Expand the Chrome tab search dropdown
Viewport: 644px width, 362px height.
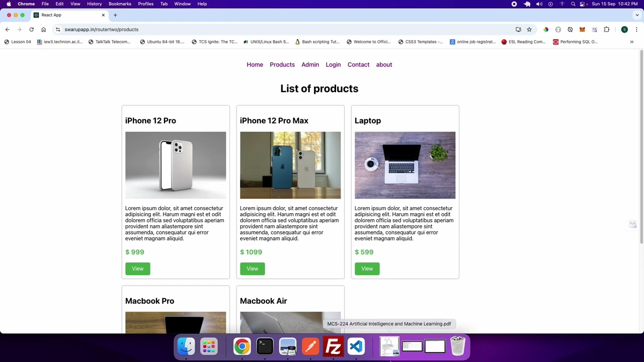click(637, 15)
